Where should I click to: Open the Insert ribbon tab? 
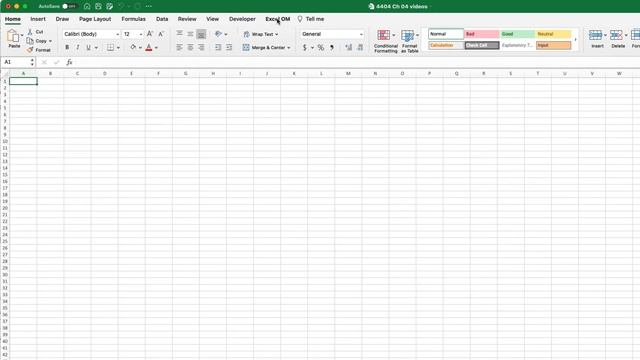pos(38,19)
